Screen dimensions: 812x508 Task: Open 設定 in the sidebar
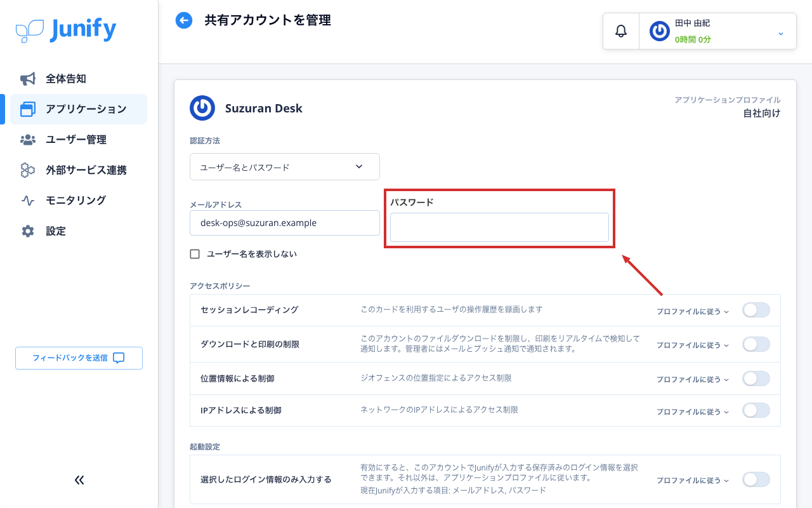pos(79,231)
